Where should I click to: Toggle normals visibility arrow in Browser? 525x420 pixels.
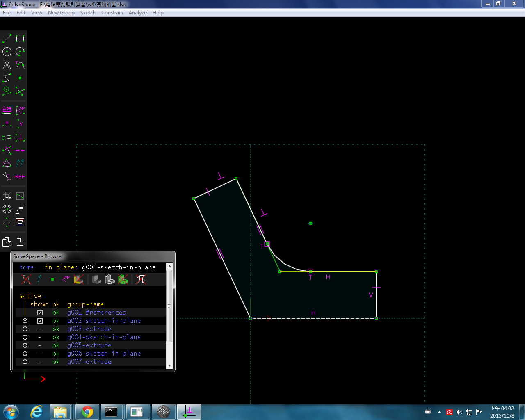[x=39, y=279]
